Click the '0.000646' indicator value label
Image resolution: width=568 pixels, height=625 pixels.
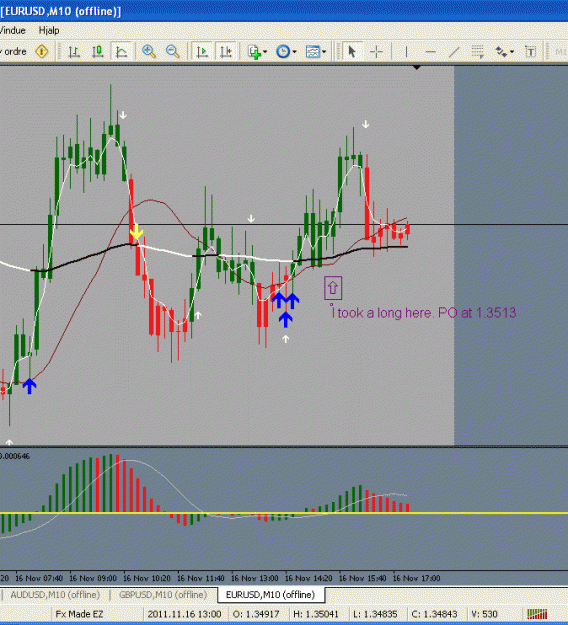[x=15, y=456]
